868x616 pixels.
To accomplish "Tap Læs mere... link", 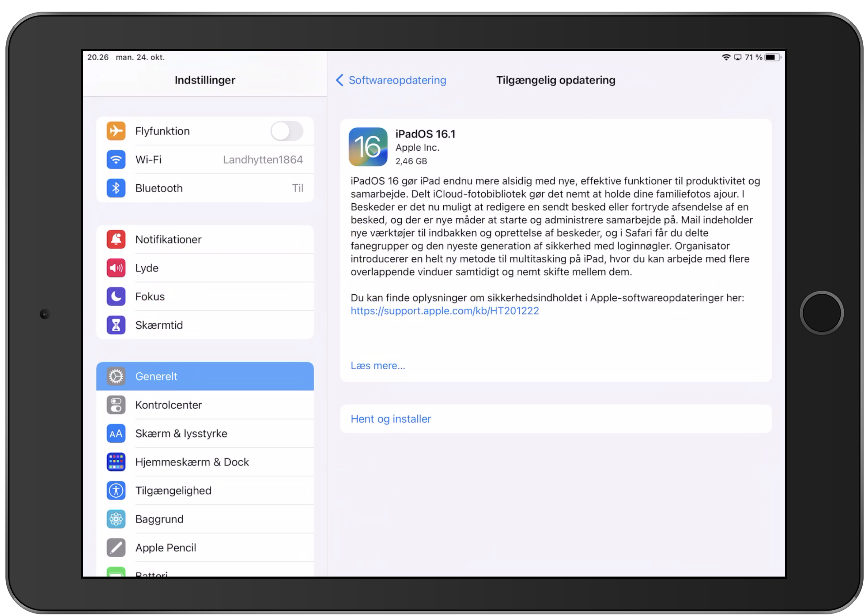I will point(378,366).
